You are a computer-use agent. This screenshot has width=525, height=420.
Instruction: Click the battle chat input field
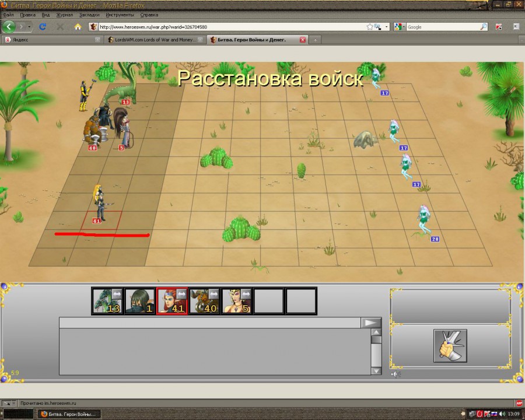[x=210, y=323]
